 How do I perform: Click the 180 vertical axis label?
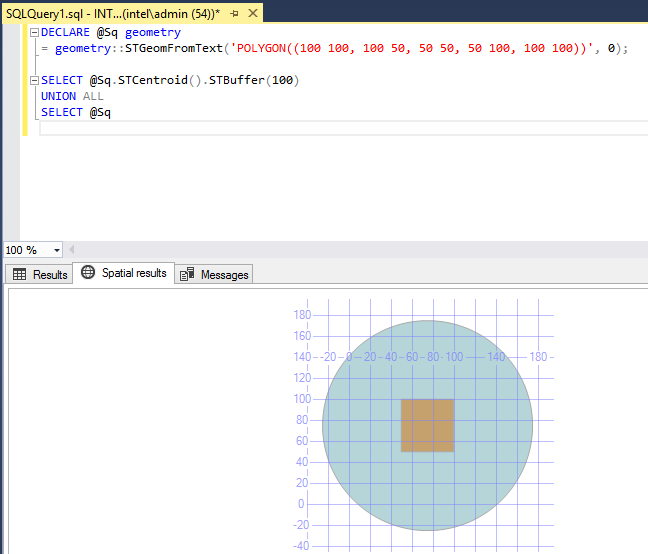300,314
